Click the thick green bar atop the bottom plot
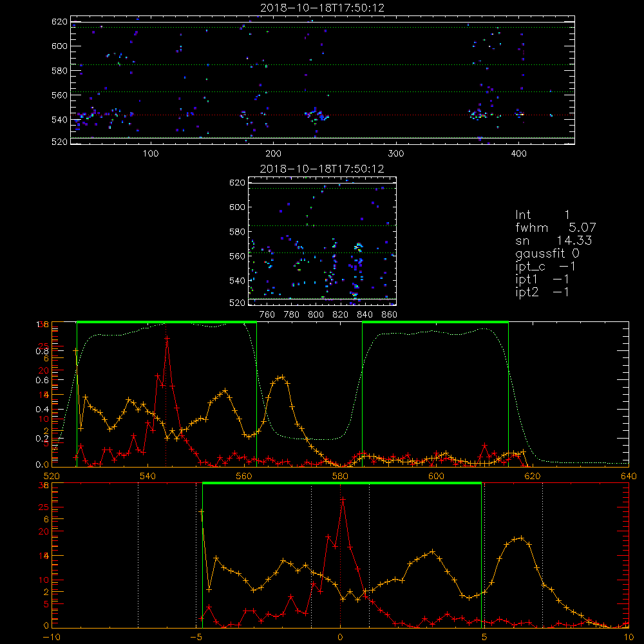 (x=342, y=483)
